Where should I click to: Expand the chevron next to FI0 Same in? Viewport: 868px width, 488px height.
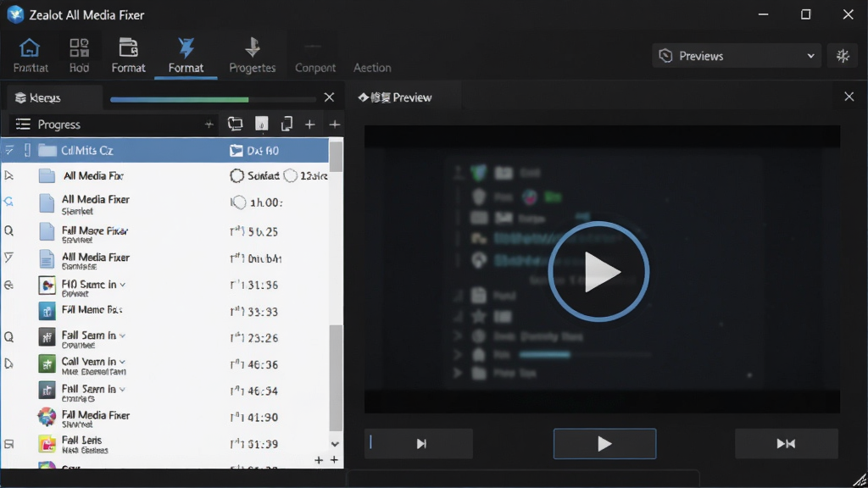pyautogui.click(x=122, y=285)
